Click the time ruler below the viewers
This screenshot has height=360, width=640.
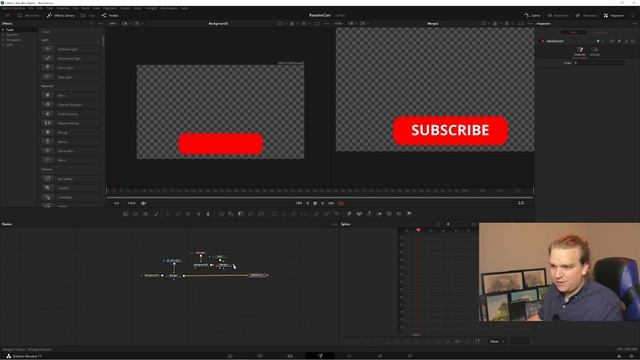pyautogui.click(x=320, y=190)
